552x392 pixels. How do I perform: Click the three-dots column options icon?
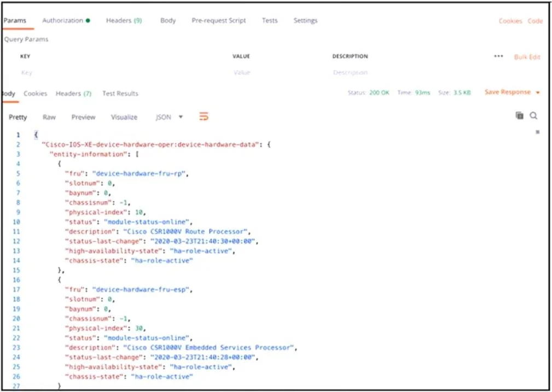click(498, 56)
